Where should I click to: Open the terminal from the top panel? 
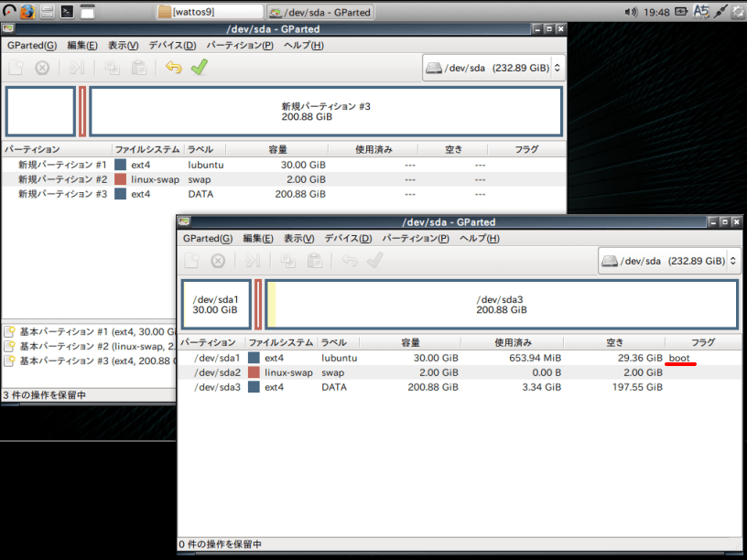coord(67,11)
